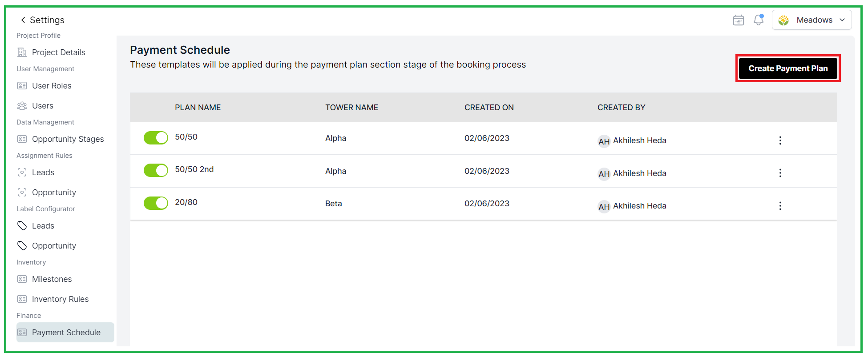This screenshot has width=868, height=357.
Task: Click Label Configurator Opportunity tag icon
Action: point(22,246)
